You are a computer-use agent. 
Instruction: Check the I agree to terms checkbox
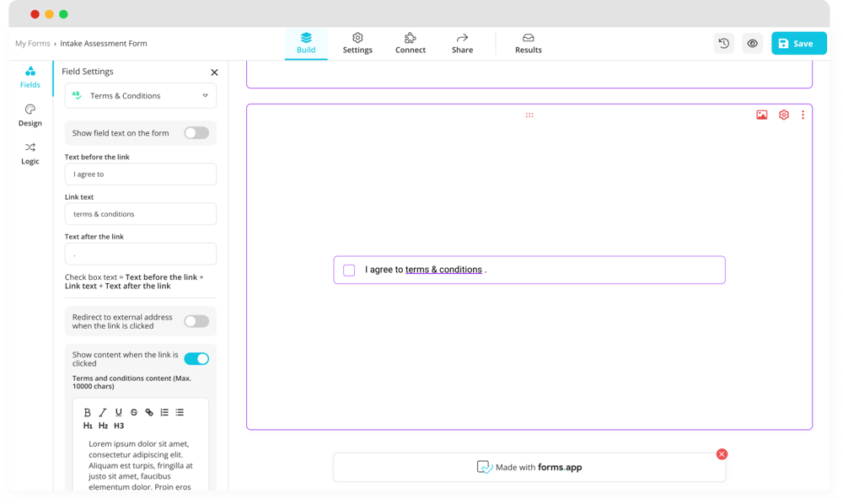[349, 271]
